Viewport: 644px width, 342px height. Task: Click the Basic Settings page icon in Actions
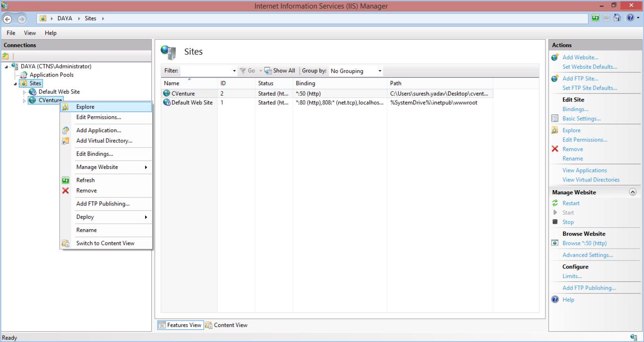point(555,119)
